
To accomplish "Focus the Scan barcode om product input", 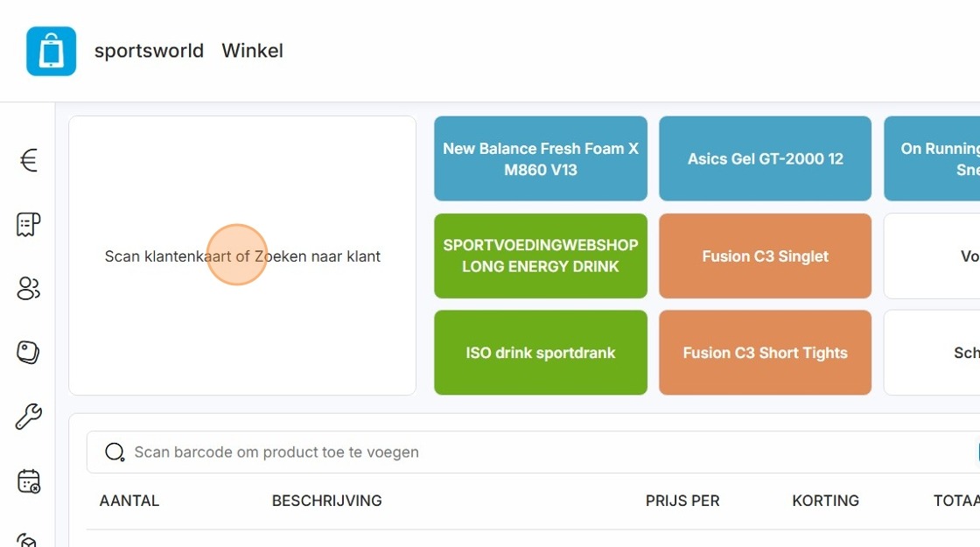I will point(533,452).
